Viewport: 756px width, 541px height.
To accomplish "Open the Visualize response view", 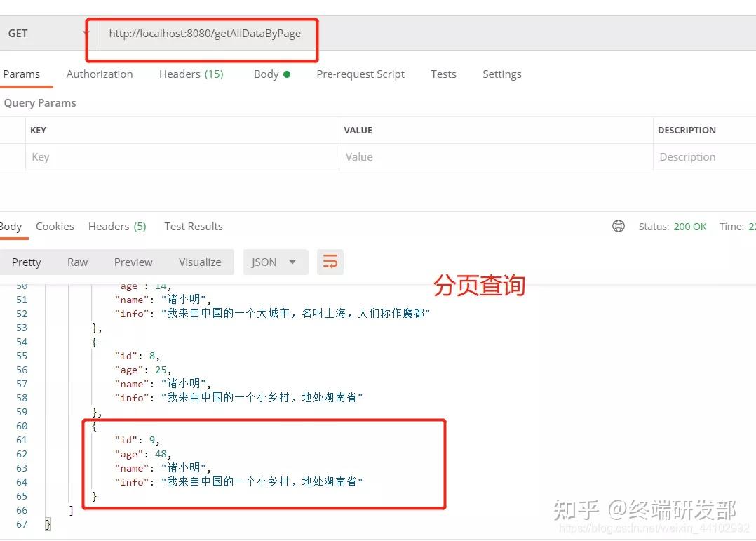I will click(x=199, y=261).
